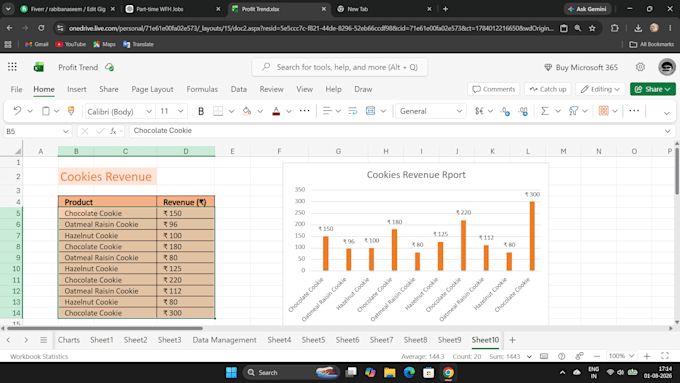Viewport: 680px width, 383px height.
Task: Open the Paste options dropdown arrow
Action: (56, 111)
